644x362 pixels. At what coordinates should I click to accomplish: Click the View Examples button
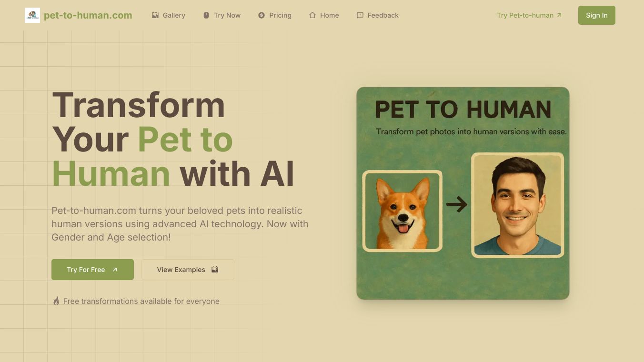click(x=188, y=270)
